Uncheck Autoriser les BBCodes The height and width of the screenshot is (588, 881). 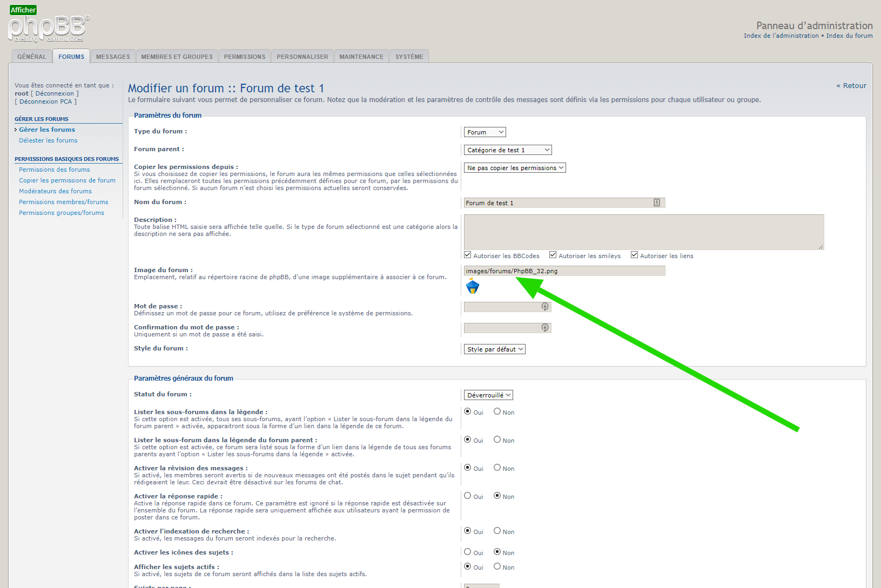(468, 255)
